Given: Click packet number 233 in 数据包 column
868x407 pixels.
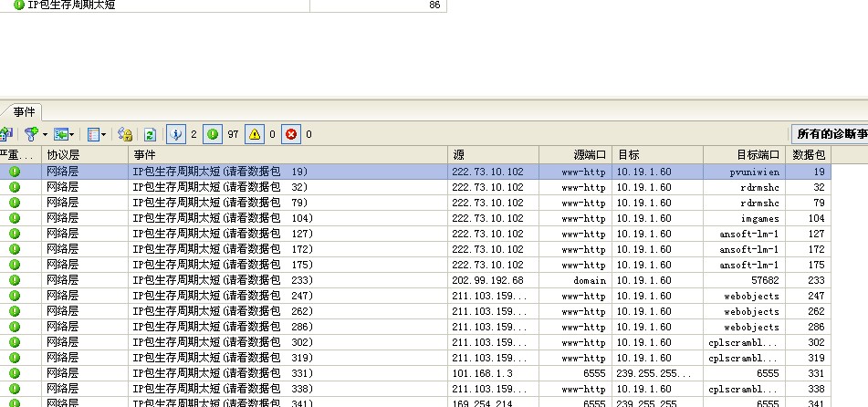Looking at the screenshot, I should [816, 280].
